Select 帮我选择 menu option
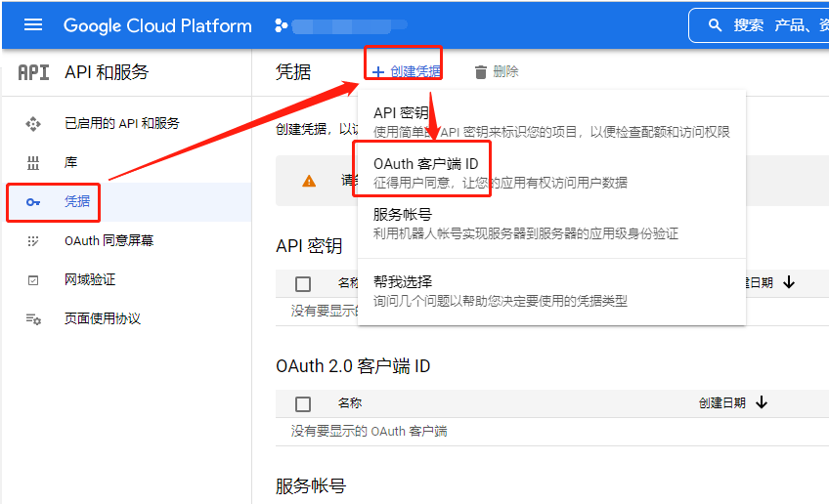Viewport: 829px width, 504px height. (x=402, y=281)
